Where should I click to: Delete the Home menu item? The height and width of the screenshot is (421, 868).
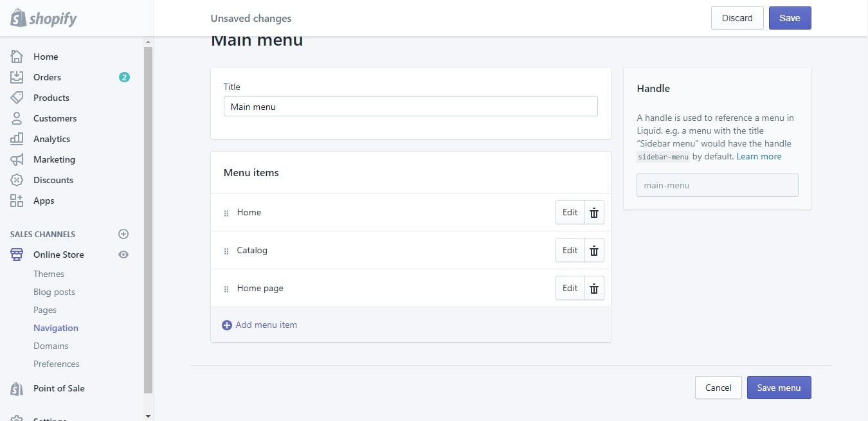coord(594,212)
